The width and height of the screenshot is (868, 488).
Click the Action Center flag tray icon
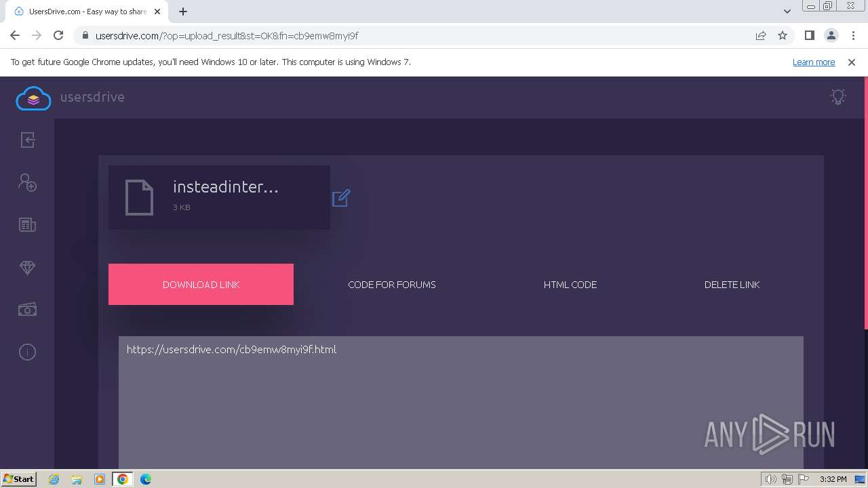click(804, 479)
